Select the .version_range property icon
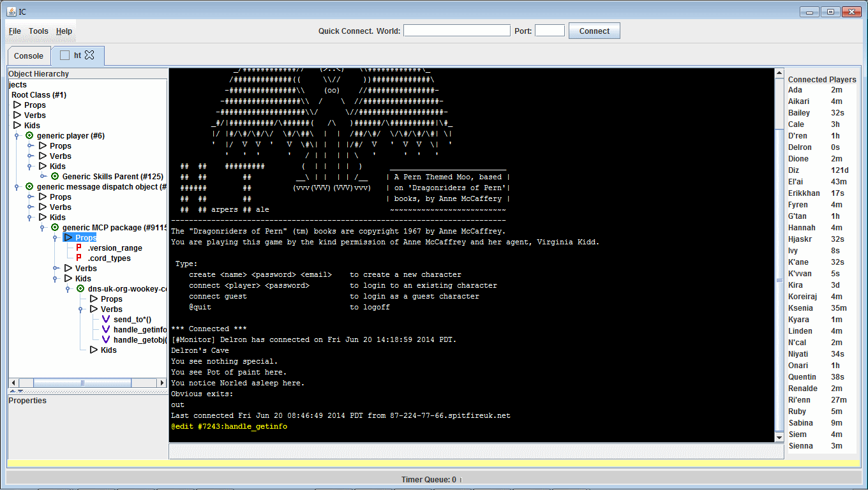Viewport: 868px width, 490px height. [78, 248]
